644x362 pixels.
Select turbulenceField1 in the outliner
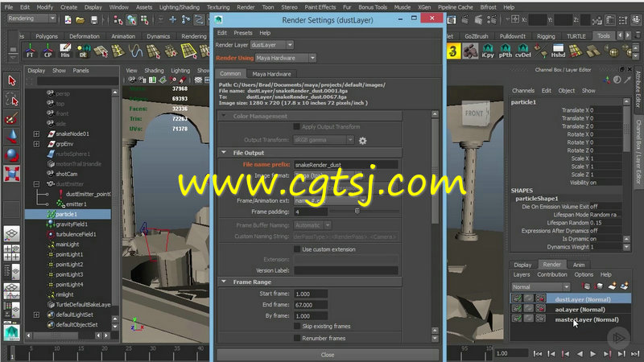point(76,234)
